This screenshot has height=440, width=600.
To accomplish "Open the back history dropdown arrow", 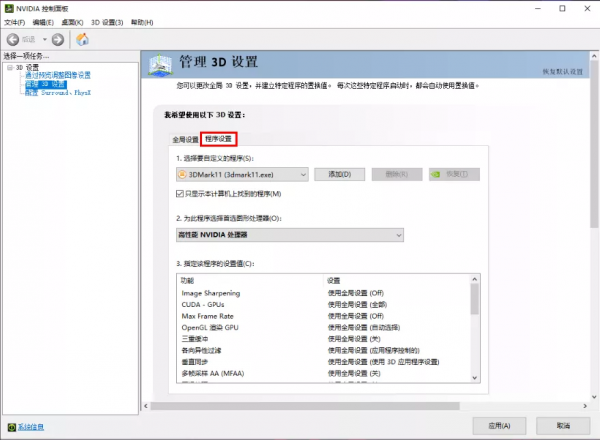I will (x=45, y=39).
